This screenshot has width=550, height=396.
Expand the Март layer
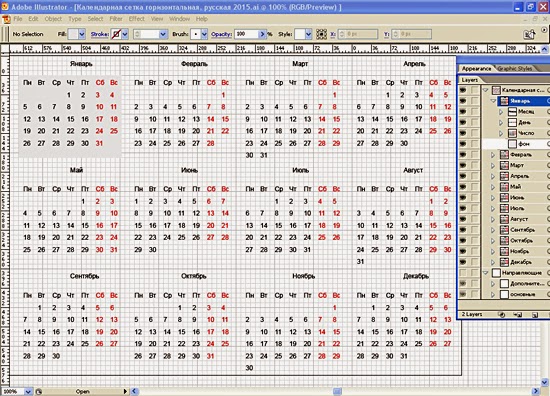point(493,165)
